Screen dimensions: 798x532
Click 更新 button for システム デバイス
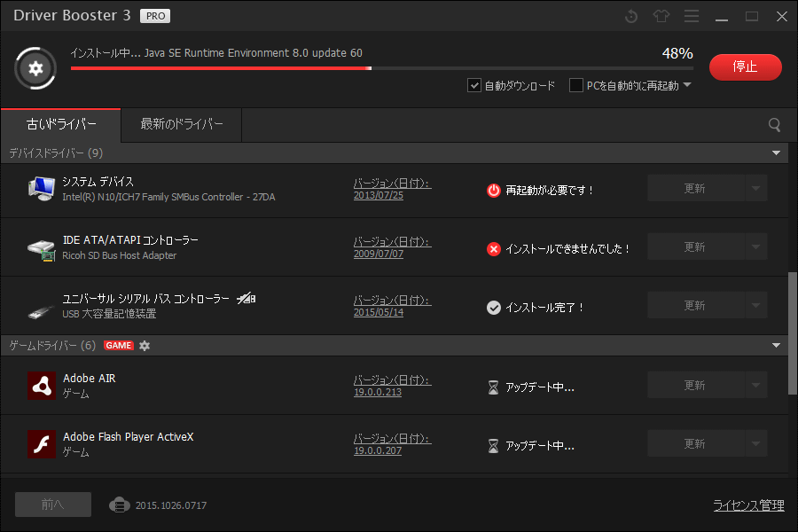696,188
